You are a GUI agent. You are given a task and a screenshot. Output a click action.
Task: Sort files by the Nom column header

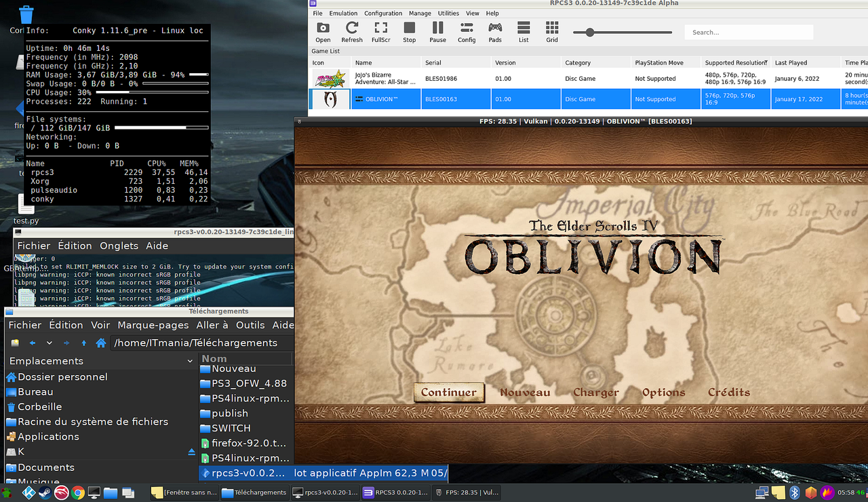[x=245, y=359]
